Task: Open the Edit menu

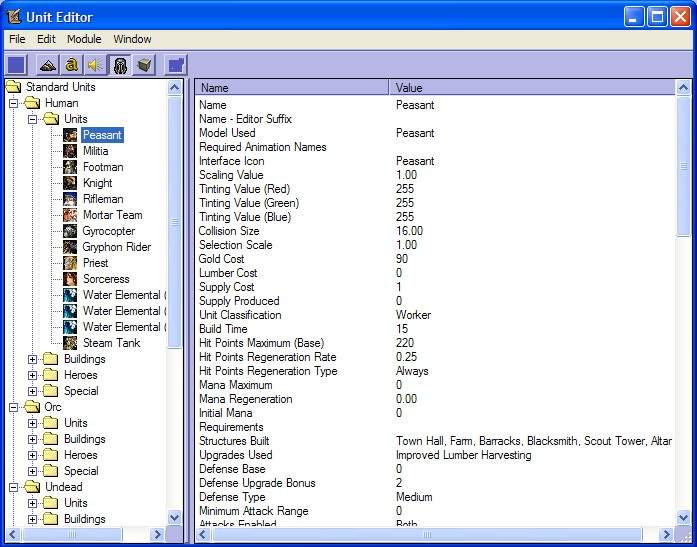Action: pyautogui.click(x=46, y=39)
